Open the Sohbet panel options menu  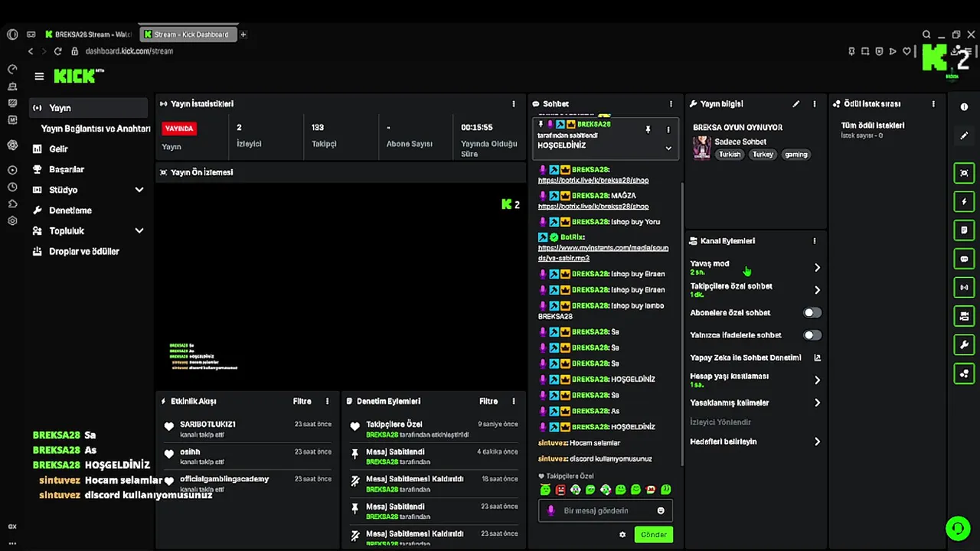click(x=671, y=103)
